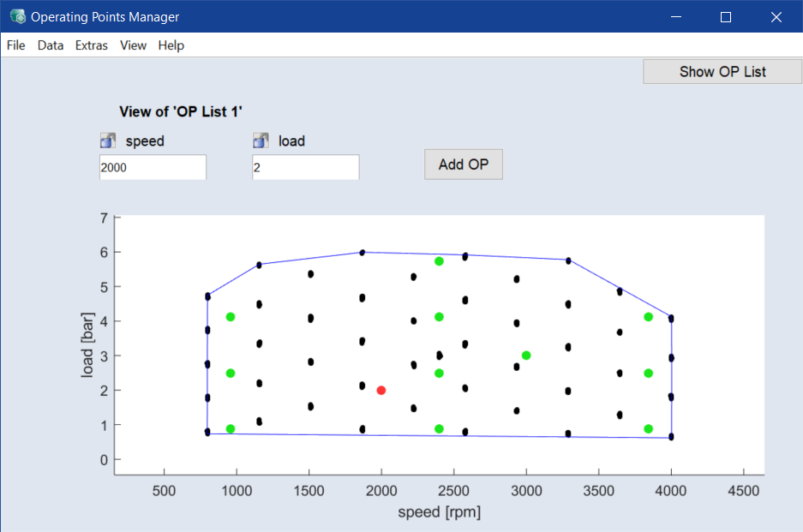
Task: Click the black point at the plot's top peak
Action: pyautogui.click(x=363, y=253)
